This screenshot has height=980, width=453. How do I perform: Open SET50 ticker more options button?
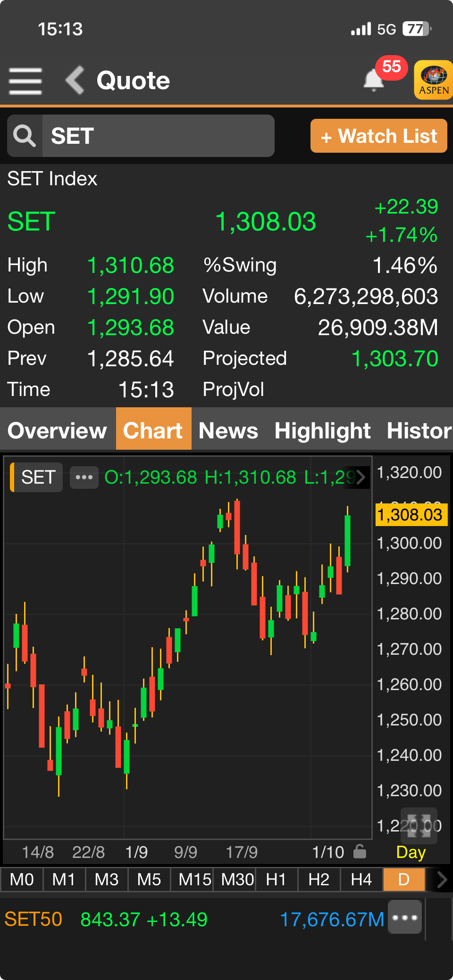pyautogui.click(x=405, y=917)
